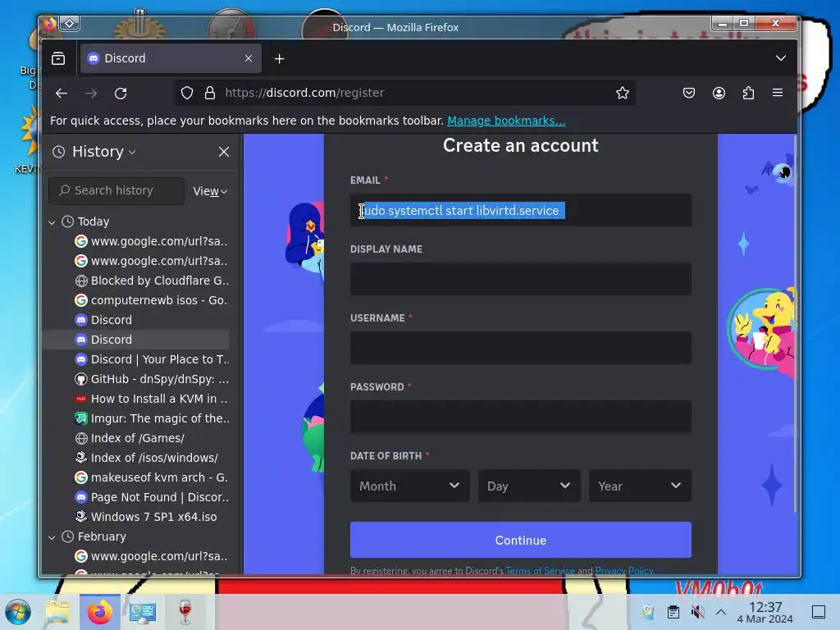Click the muted volume tray icon
Image resolution: width=840 pixels, height=630 pixels.
(697, 612)
